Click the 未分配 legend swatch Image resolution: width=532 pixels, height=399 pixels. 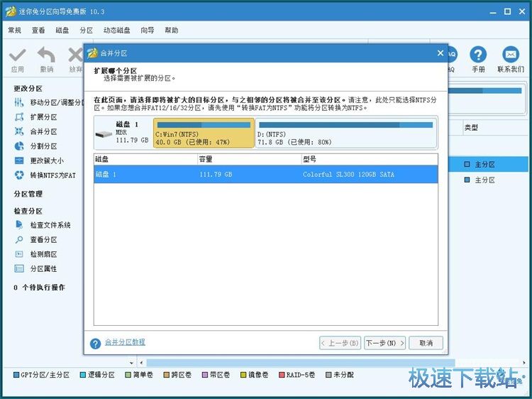(328, 375)
